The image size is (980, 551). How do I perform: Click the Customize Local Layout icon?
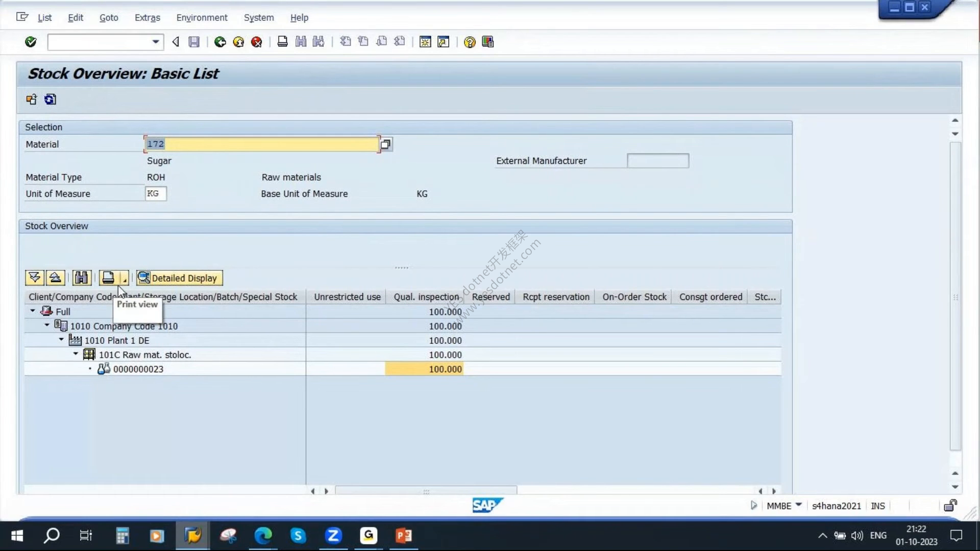[x=488, y=42]
